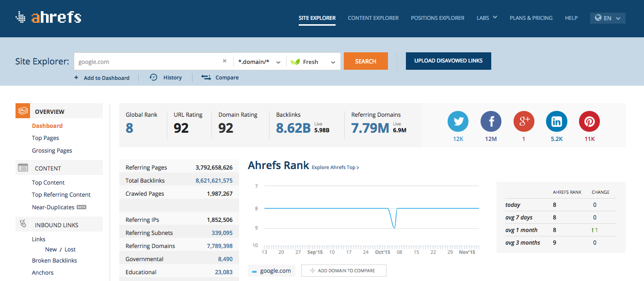644x281 pixels.
Task: Open the Facebook share count icon
Action: pos(491,122)
